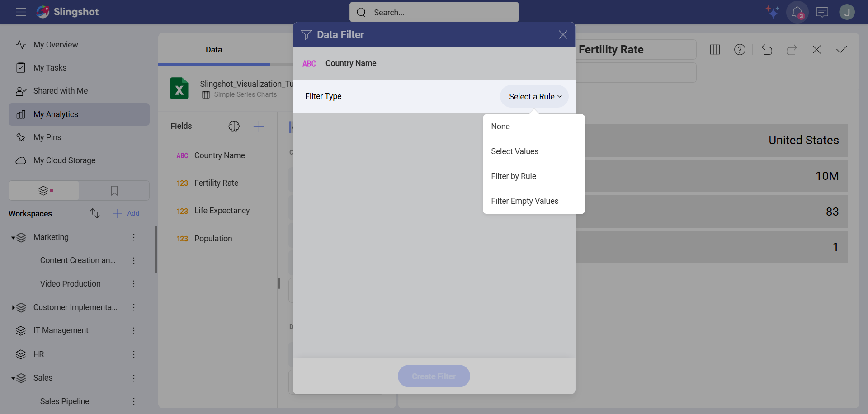The width and height of the screenshot is (868, 414).
Task: Open notifications bell with badge
Action: (x=797, y=12)
